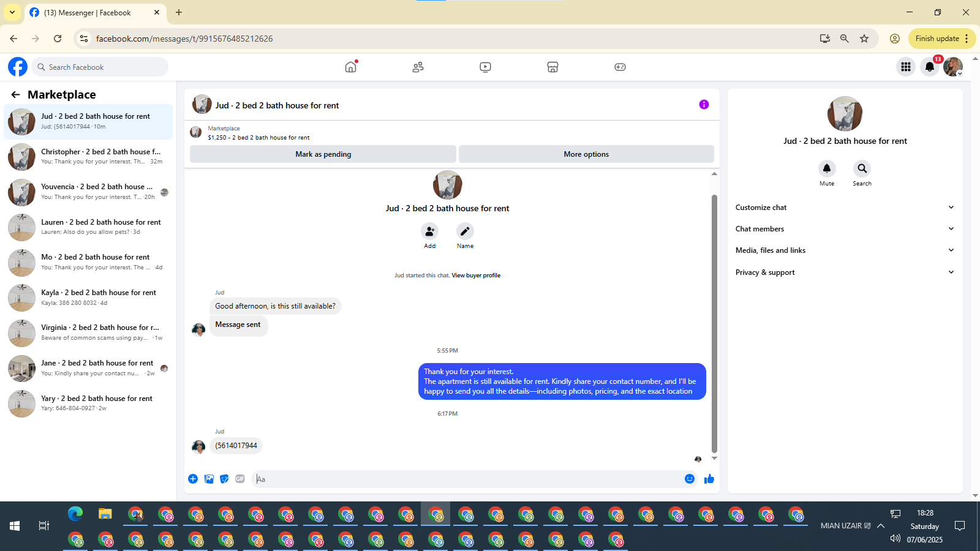
Task: Open Youvencia conversation in the list
Action: [x=88, y=192]
